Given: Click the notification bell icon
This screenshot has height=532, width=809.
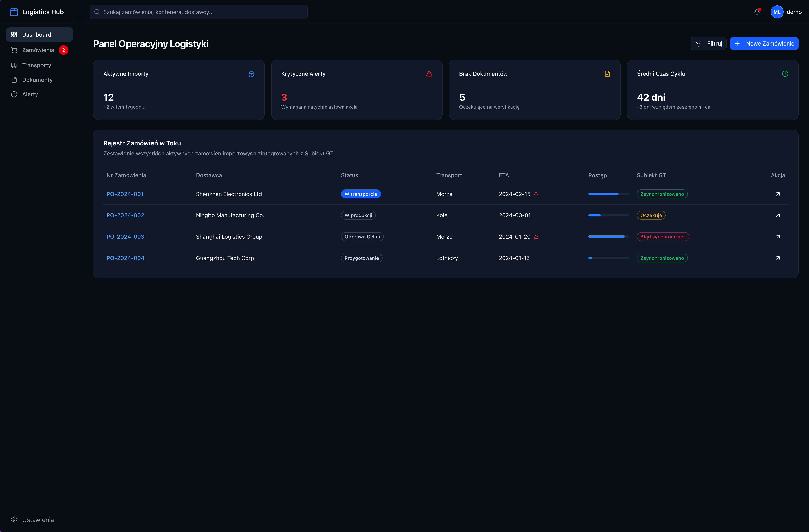Looking at the screenshot, I should (x=757, y=12).
